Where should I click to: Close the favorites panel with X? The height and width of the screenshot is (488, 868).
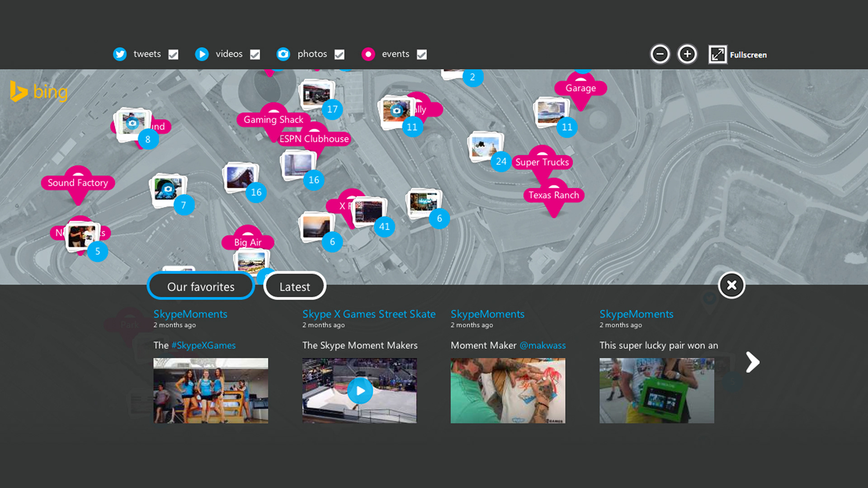[731, 285]
